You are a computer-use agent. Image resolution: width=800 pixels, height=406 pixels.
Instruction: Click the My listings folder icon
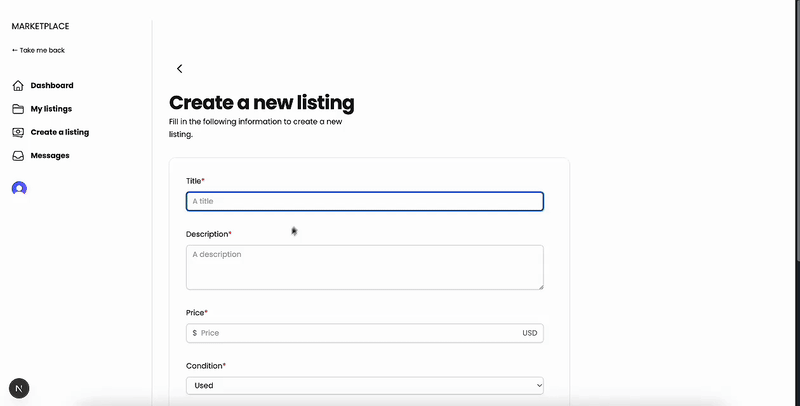point(18,109)
